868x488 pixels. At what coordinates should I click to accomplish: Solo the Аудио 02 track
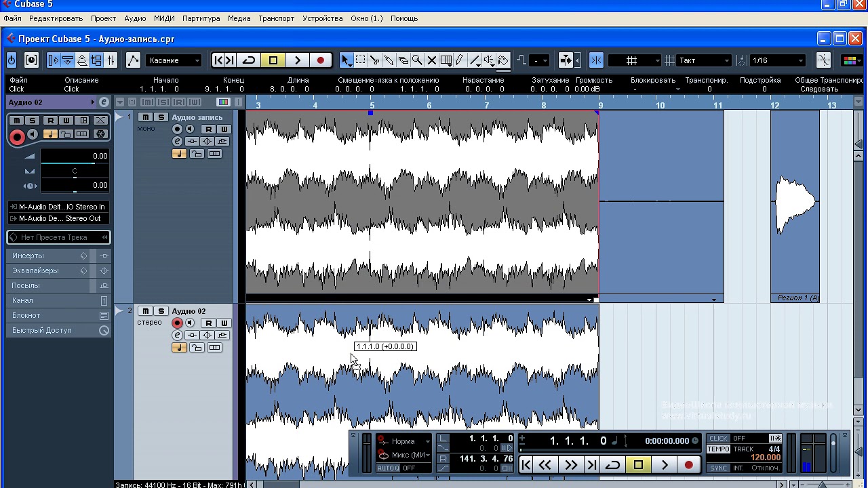161,311
